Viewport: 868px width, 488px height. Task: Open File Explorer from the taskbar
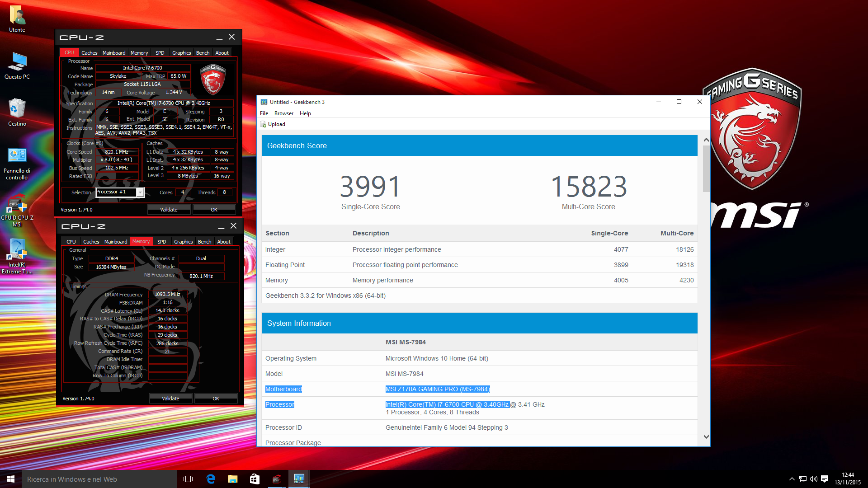click(x=233, y=479)
